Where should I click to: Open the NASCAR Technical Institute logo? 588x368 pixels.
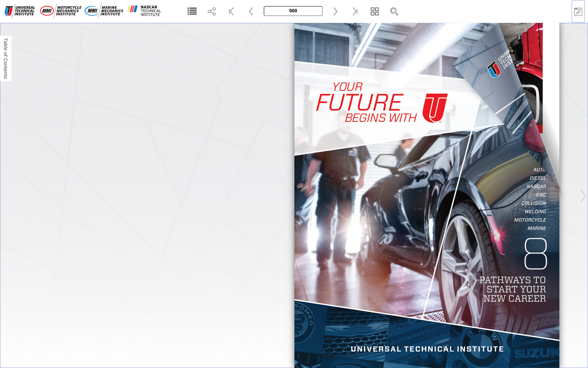point(144,11)
